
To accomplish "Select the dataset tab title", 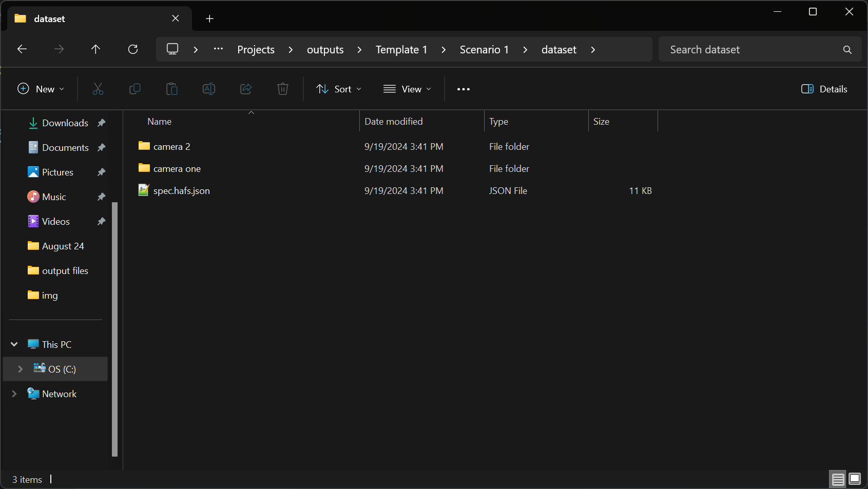I will click(x=49, y=18).
